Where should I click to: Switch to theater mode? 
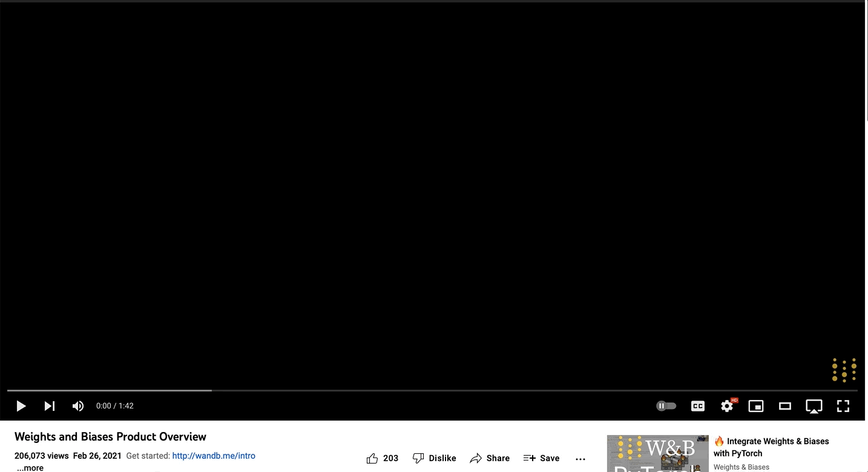coord(784,406)
